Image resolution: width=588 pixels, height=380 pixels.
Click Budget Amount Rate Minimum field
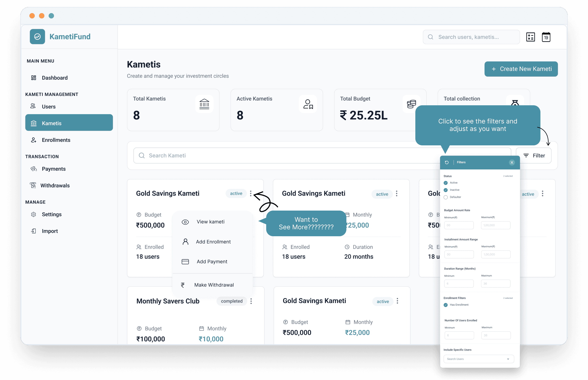pyautogui.click(x=459, y=225)
